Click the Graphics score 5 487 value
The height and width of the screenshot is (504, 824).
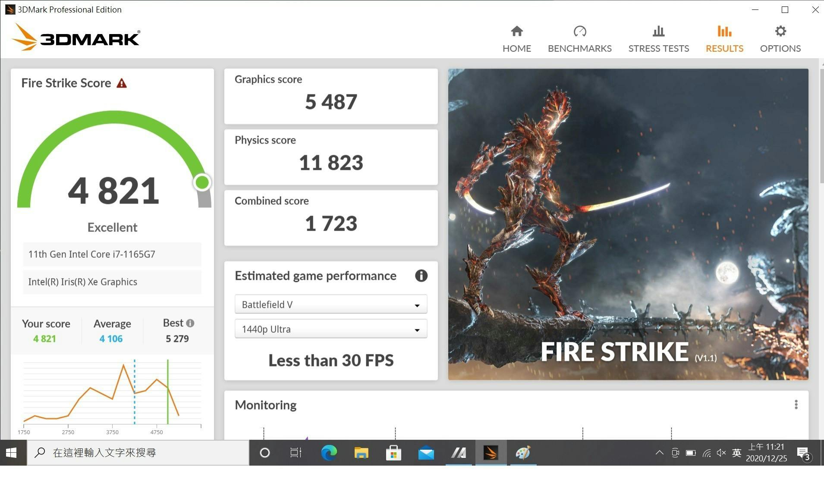(x=331, y=102)
